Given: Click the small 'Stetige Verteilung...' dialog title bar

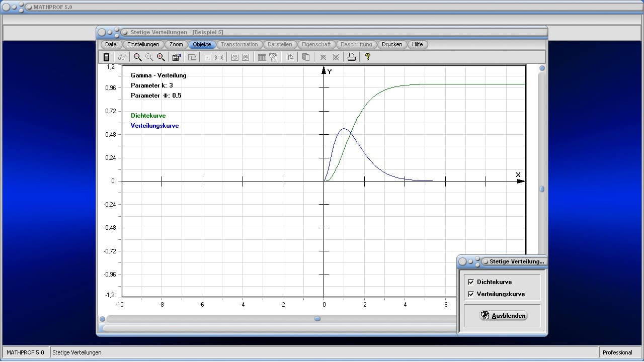Looking at the screenshot, I should 502,261.
